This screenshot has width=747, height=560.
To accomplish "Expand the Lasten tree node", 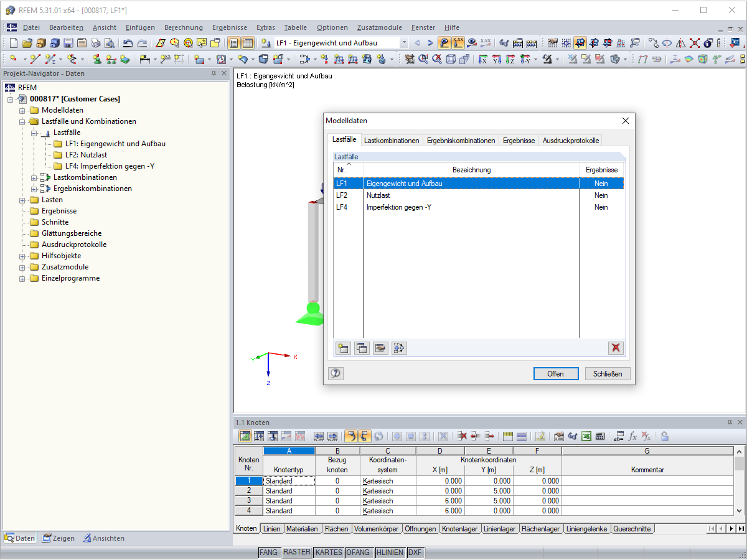I will click(x=22, y=200).
